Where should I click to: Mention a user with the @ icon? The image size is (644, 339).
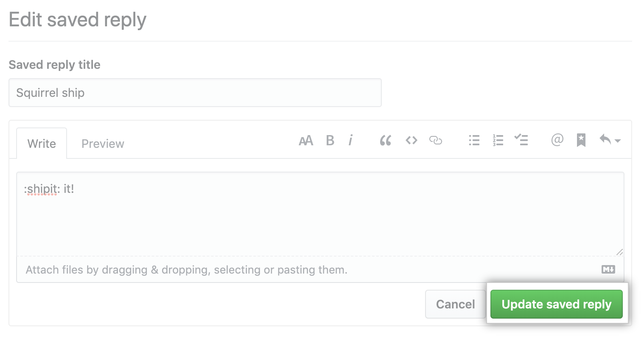pos(557,140)
